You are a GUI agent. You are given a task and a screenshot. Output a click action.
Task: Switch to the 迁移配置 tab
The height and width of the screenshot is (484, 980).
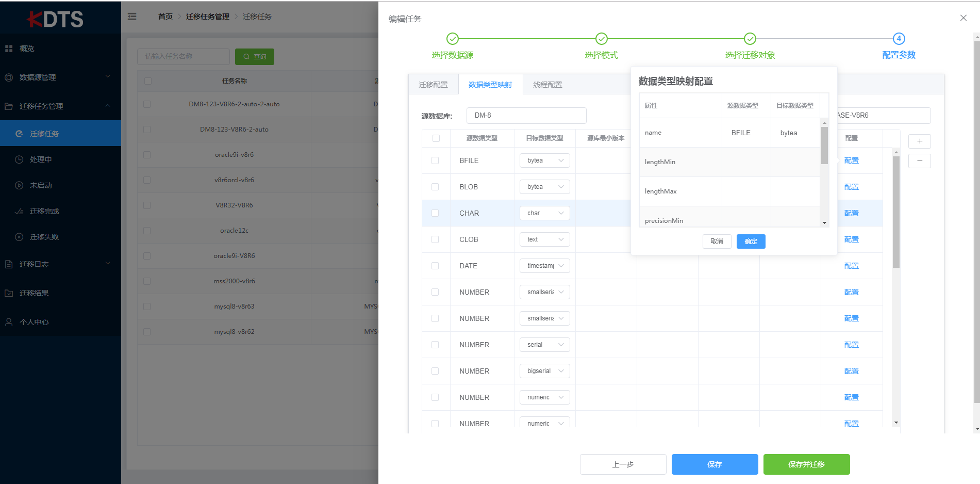click(433, 84)
